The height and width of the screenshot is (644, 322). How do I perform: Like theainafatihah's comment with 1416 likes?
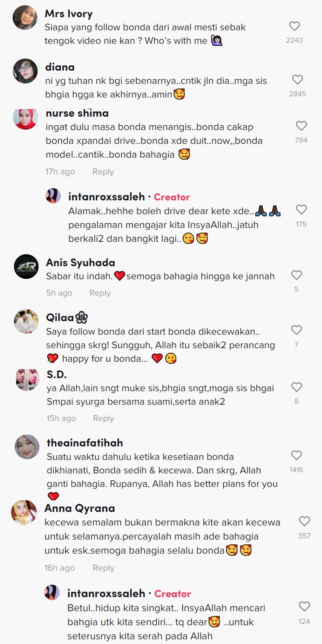click(296, 455)
